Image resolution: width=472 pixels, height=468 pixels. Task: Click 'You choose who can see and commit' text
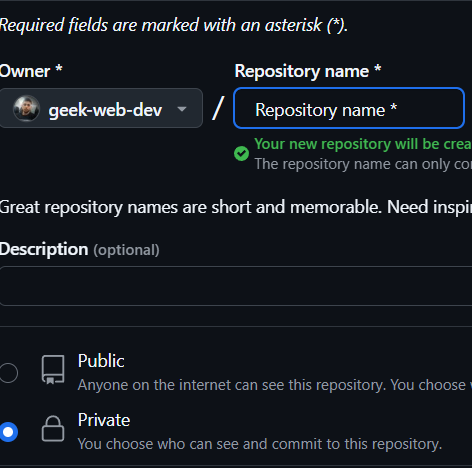tap(260, 444)
